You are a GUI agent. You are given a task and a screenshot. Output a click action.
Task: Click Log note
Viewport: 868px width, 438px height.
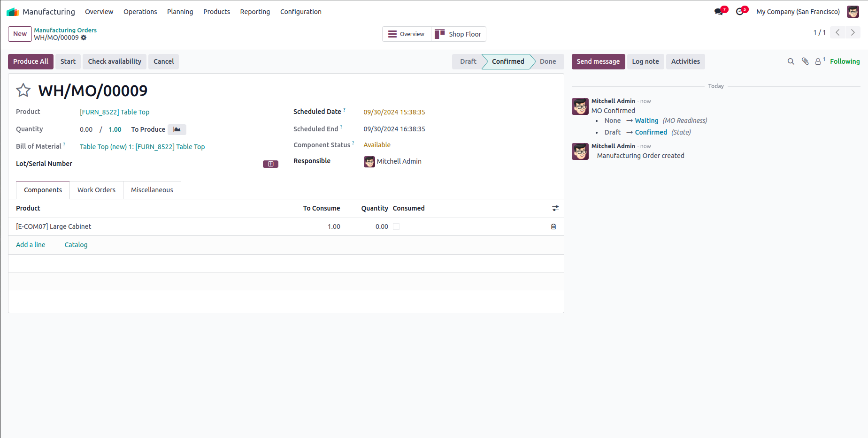645,61
